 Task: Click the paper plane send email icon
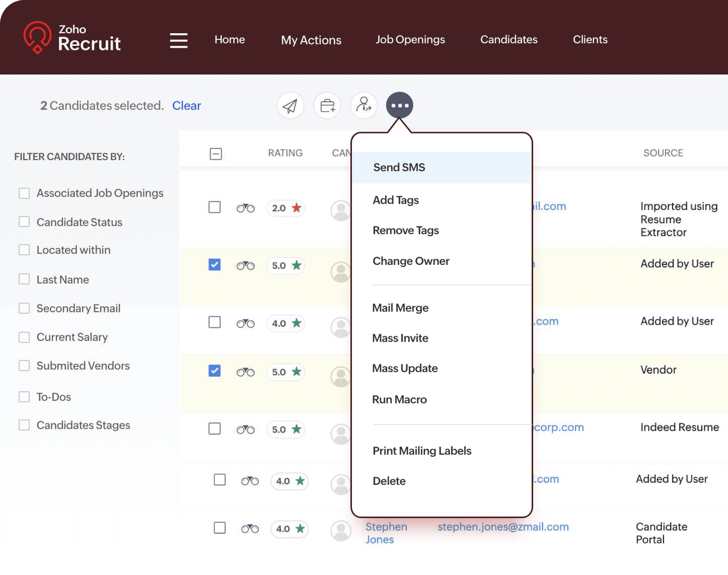tap(290, 106)
